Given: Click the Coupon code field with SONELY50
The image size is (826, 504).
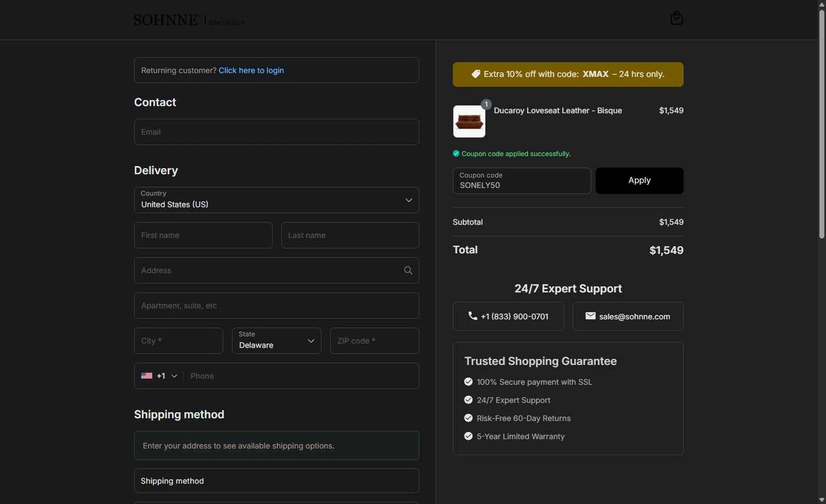Looking at the screenshot, I should tap(522, 181).
